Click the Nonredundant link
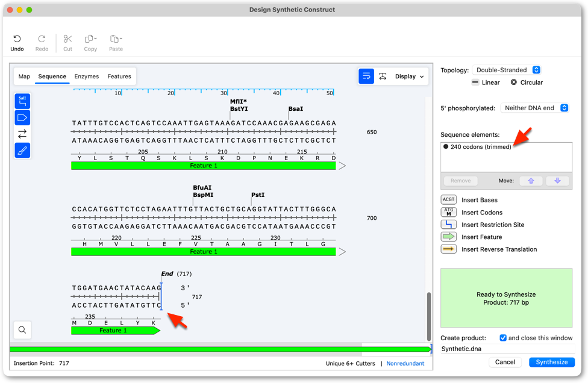Screen dimensions: 588x383 [405, 364]
